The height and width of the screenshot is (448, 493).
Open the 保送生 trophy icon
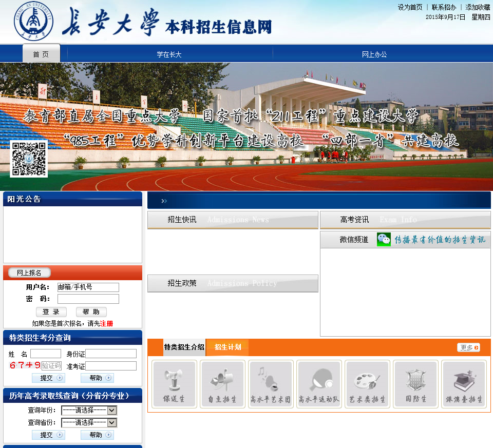[174, 384]
